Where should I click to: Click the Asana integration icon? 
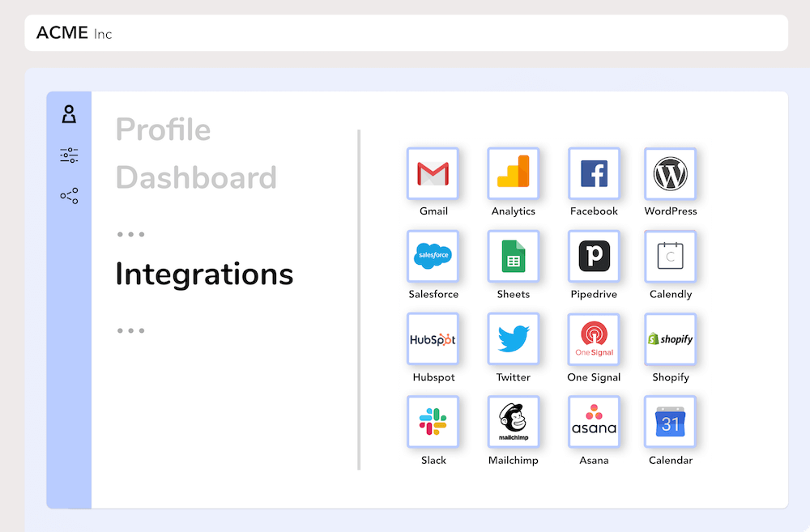pyautogui.click(x=594, y=422)
